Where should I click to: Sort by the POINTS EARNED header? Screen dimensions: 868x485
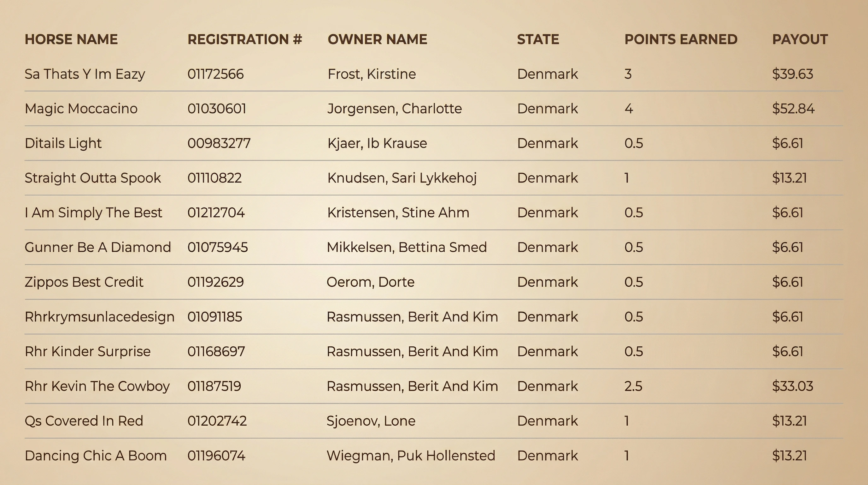[681, 39]
